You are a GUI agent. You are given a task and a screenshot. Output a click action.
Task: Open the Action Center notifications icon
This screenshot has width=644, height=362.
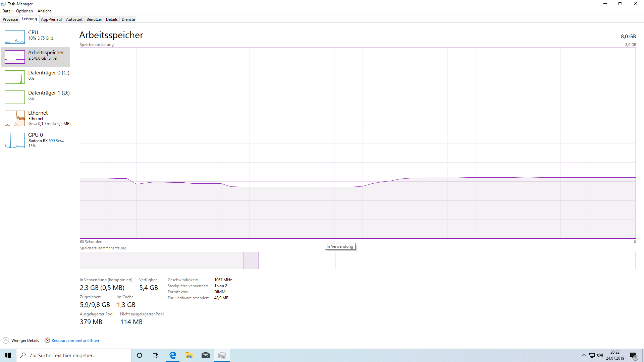[634, 355]
